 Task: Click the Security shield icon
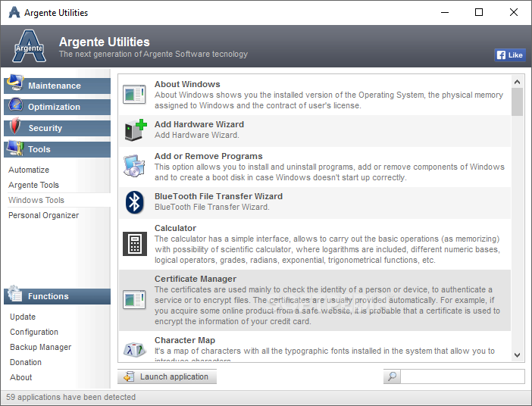coord(15,126)
